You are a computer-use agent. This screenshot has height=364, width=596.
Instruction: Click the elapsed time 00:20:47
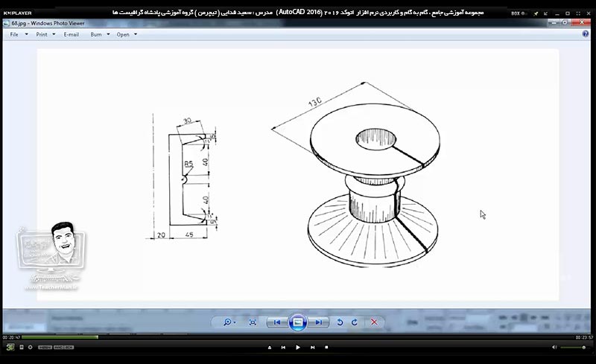click(11, 337)
